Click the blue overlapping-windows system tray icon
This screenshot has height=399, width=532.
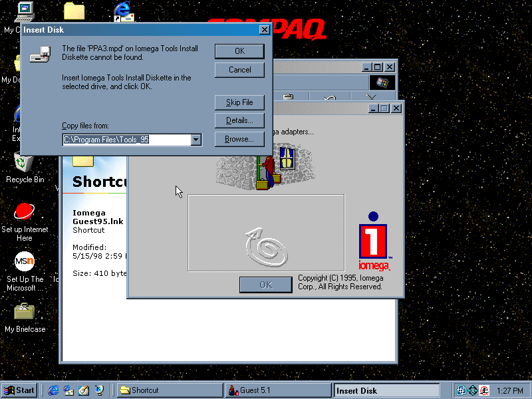pos(461,390)
